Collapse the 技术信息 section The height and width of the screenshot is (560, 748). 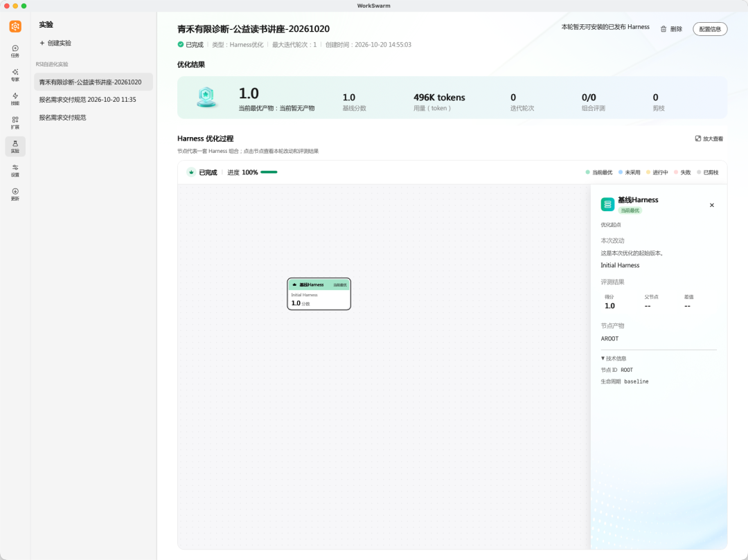[x=614, y=359]
